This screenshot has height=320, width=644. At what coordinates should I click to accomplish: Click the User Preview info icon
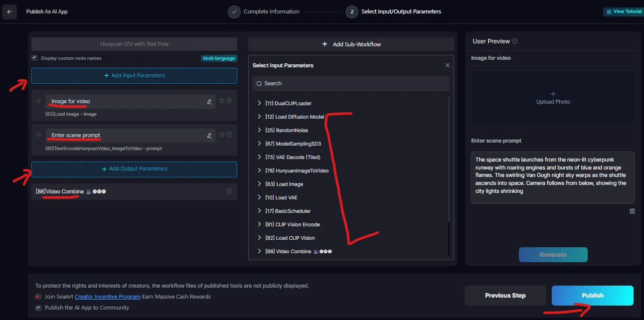click(515, 41)
